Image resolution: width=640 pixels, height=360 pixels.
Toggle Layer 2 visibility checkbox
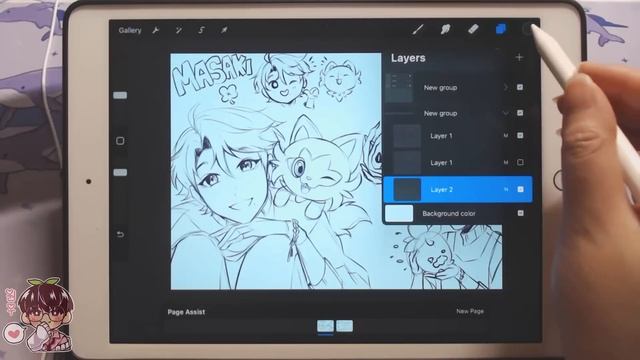tap(520, 189)
